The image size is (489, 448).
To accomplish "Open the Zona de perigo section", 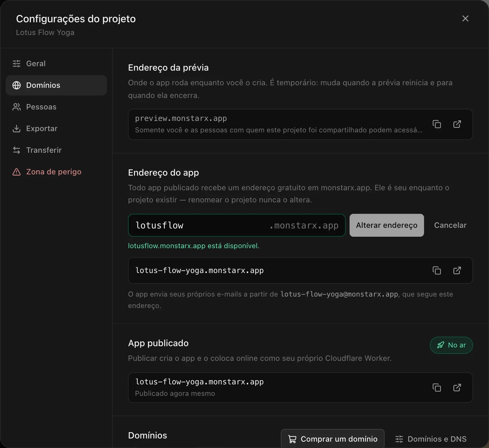I will pos(56,172).
